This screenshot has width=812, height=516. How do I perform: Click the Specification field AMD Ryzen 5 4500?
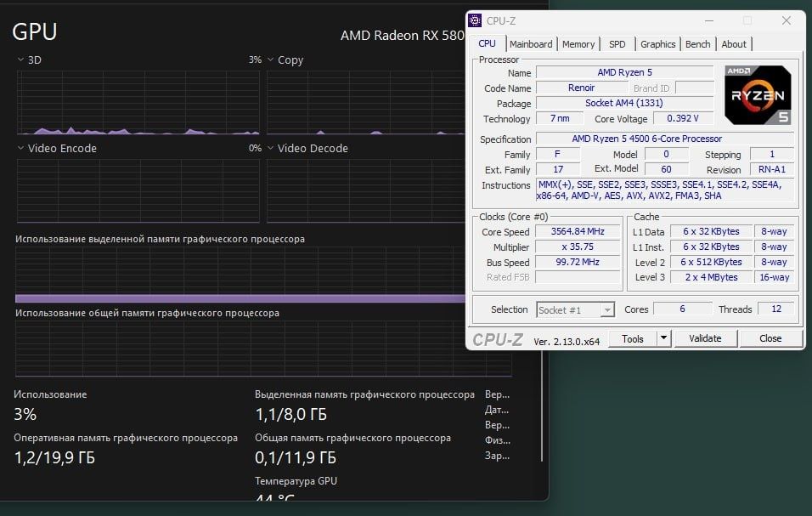pos(664,139)
